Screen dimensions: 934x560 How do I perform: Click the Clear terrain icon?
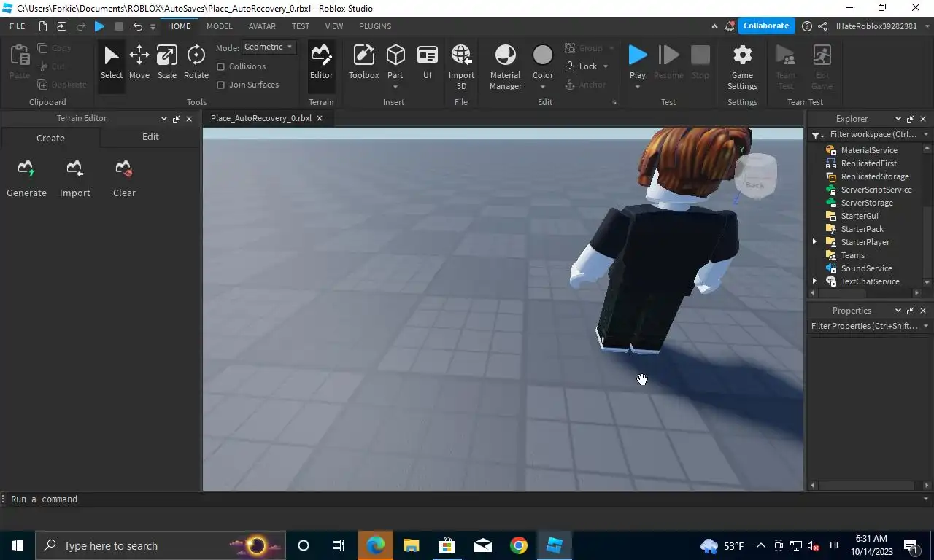[x=123, y=169]
